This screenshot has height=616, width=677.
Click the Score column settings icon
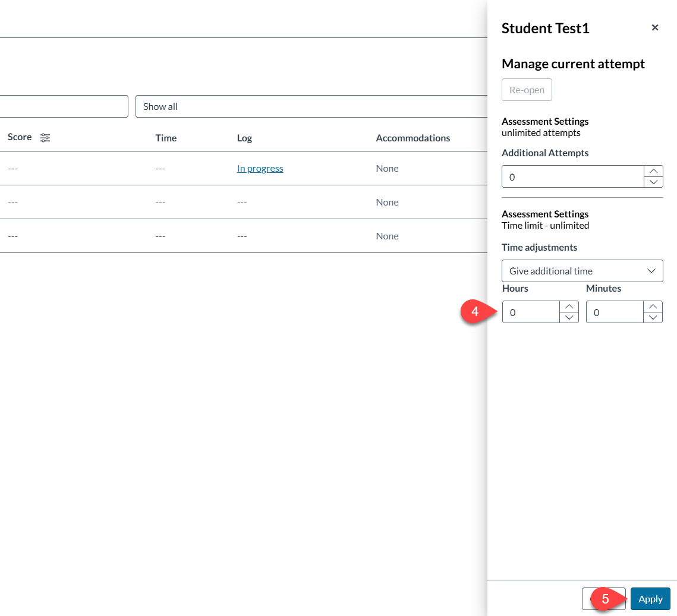click(45, 138)
